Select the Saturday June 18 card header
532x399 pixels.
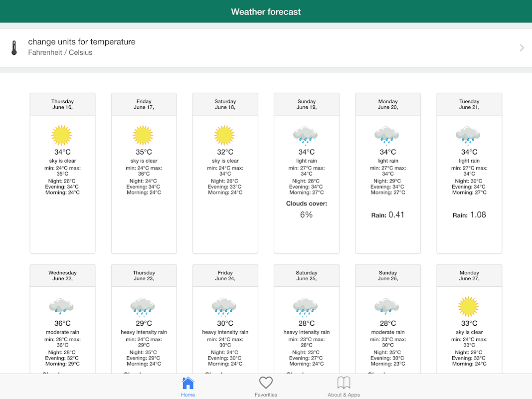click(x=225, y=104)
